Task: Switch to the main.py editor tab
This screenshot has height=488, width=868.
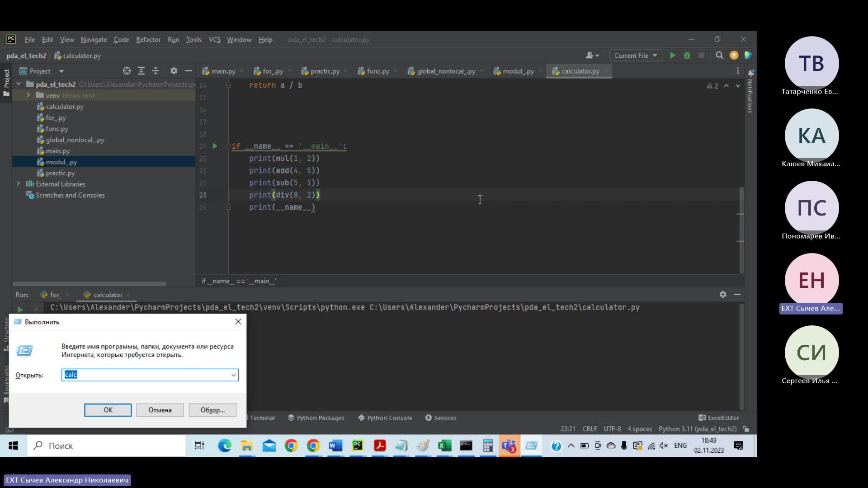Action: [x=223, y=71]
